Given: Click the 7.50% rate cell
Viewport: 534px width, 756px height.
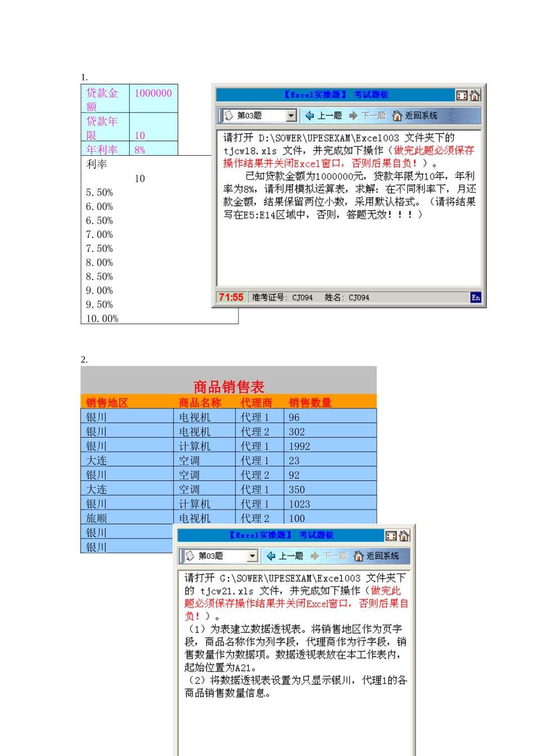Looking at the screenshot, I should (x=99, y=249).
